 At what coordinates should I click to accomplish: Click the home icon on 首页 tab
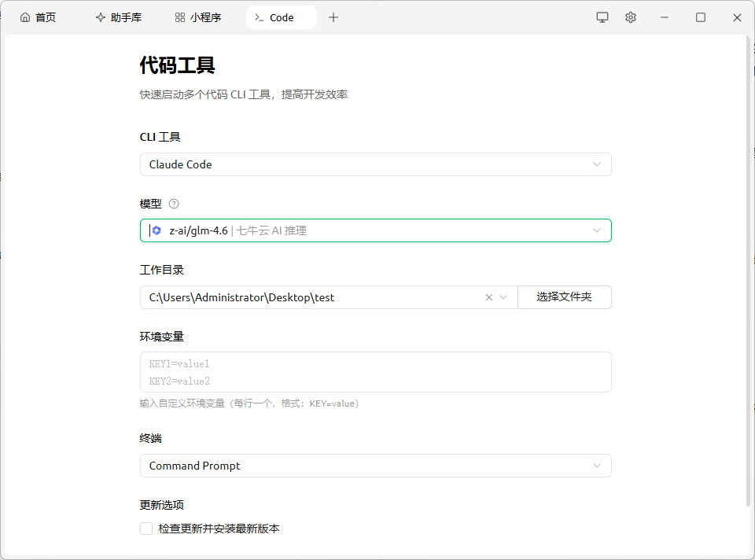25,17
